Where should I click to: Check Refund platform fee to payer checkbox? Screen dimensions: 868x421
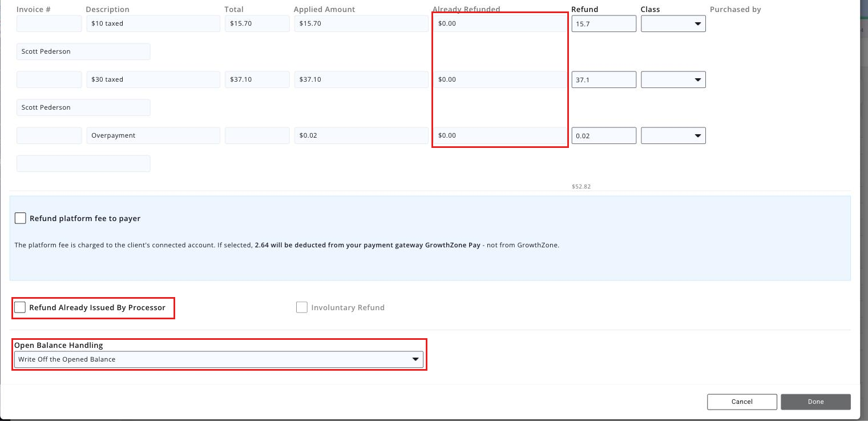[21, 218]
